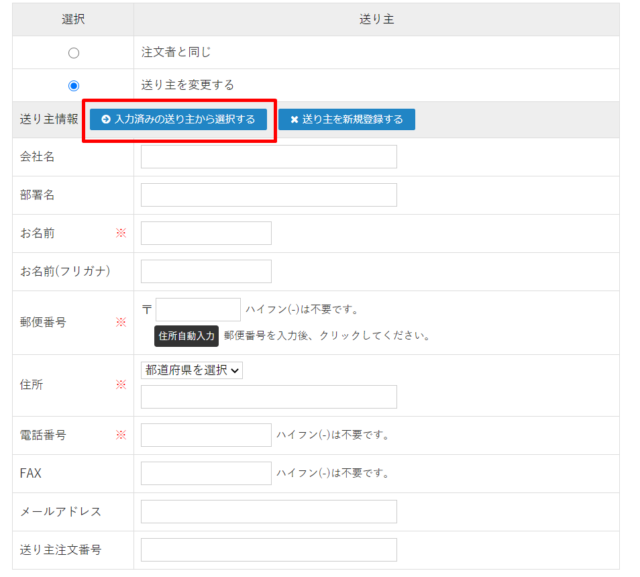Select the 送り主を変更する radio button
This screenshot has height=577, width=640.
coord(73,86)
